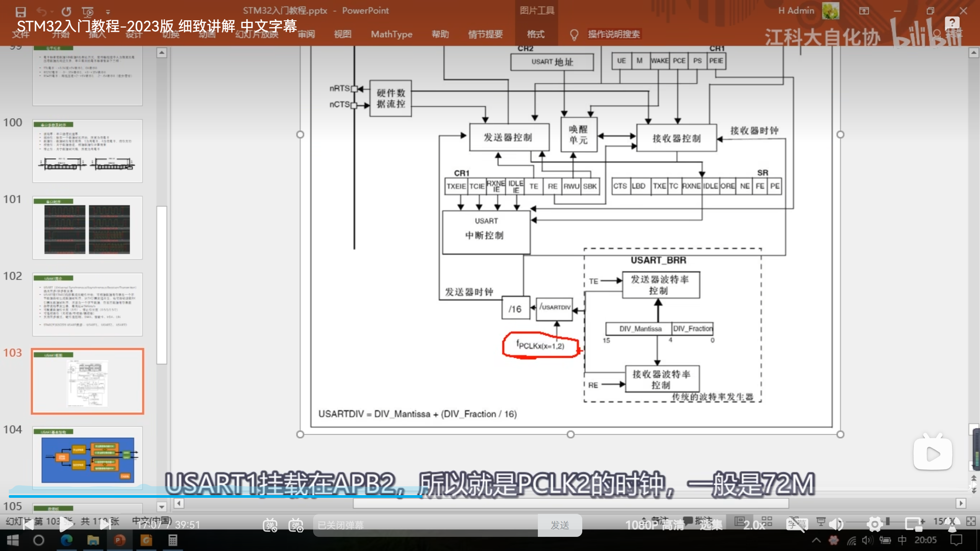Toggle the danmaku display switch

click(x=270, y=525)
